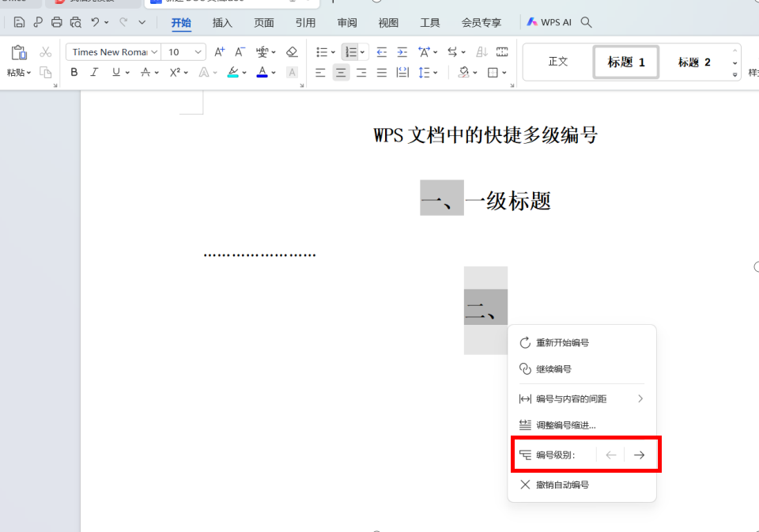Choose 重新开始编号 in context menu
The width and height of the screenshot is (759, 532).
582,343
